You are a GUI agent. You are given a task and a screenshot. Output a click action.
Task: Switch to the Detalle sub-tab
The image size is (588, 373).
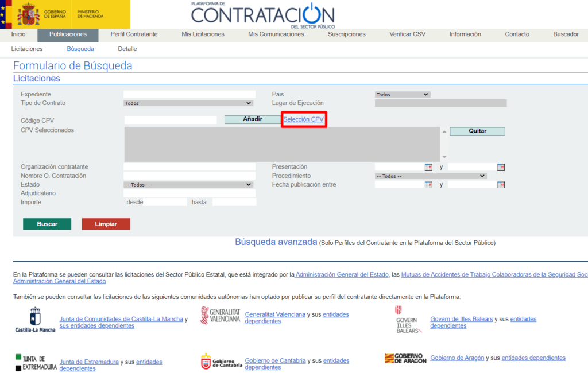[127, 49]
